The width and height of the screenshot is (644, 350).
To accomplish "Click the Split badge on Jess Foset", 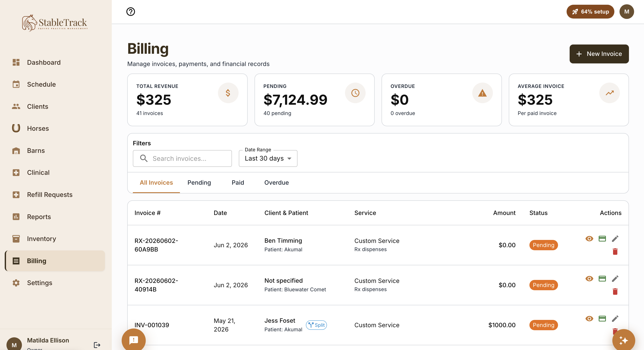I will (316, 325).
